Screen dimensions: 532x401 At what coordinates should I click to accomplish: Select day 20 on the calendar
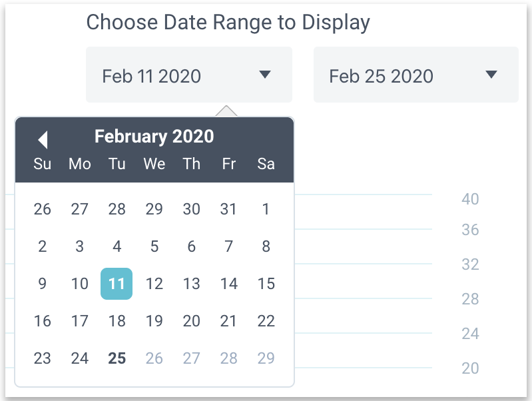click(x=191, y=321)
